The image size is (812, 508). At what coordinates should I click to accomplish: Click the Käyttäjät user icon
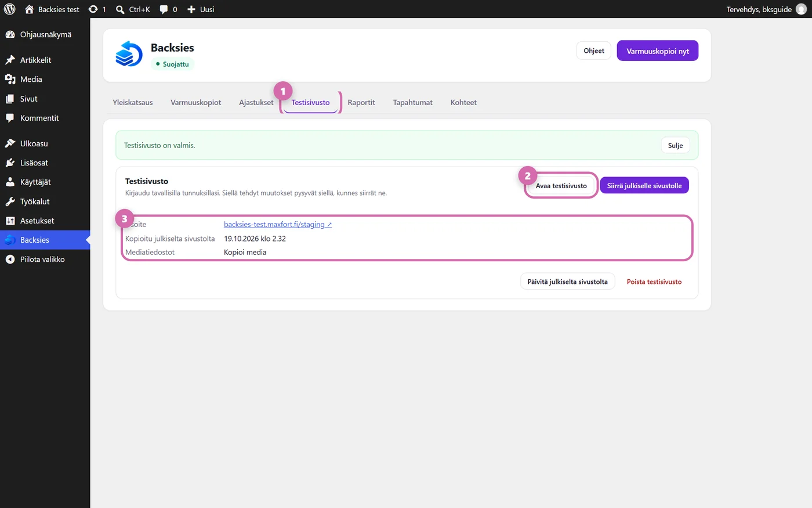tap(10, 182)
